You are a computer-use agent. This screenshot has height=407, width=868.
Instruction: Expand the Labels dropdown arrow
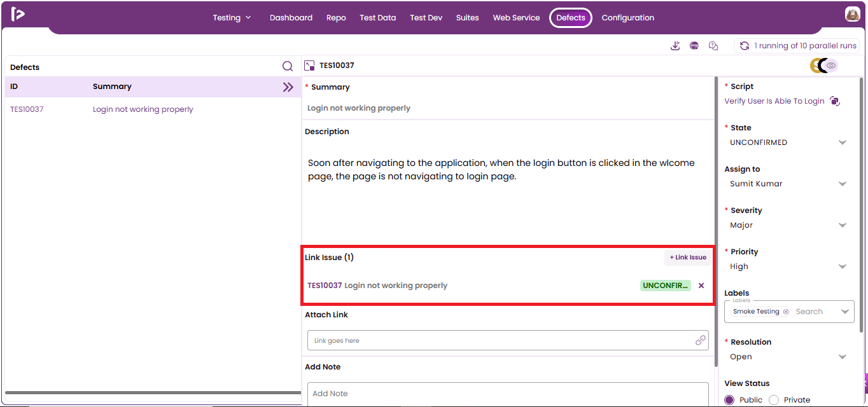tap(845, 312)
